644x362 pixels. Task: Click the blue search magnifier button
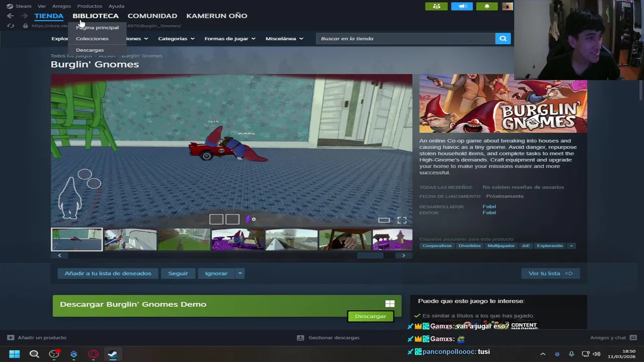click(503, 39)
